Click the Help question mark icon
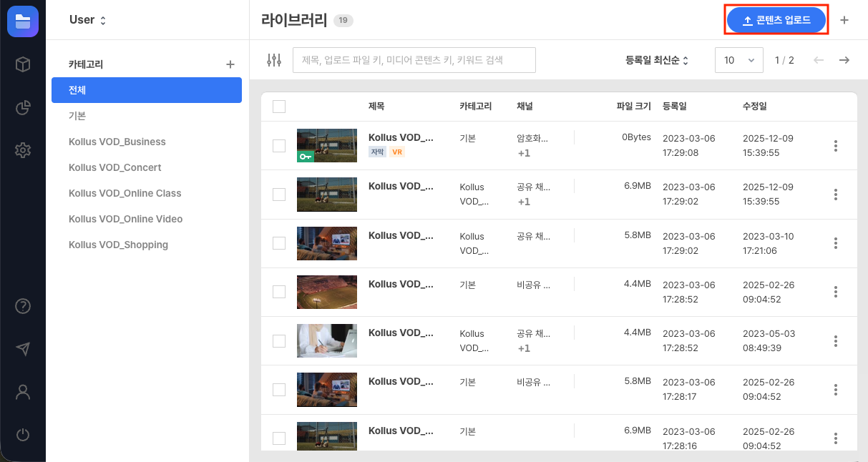 click(22, 305)
